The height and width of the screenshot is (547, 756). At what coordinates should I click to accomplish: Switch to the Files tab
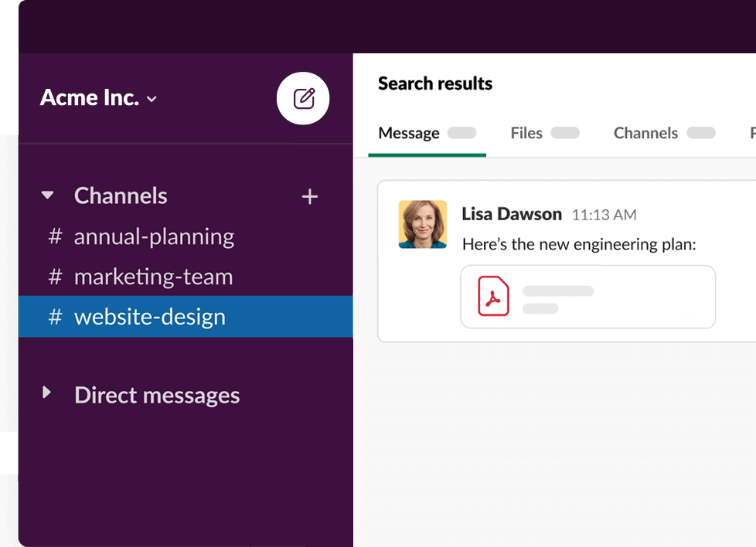click(526, 133)
